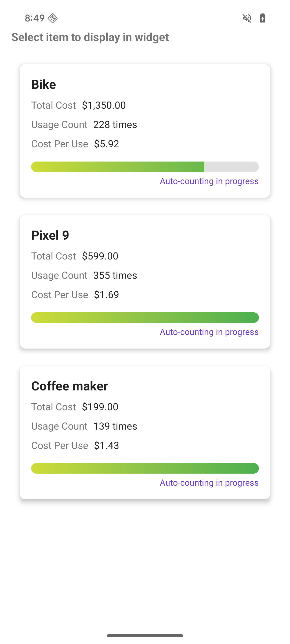Click the Bike usage progress bar
Screen dimensions: 290x644
[x=145, y=167]
